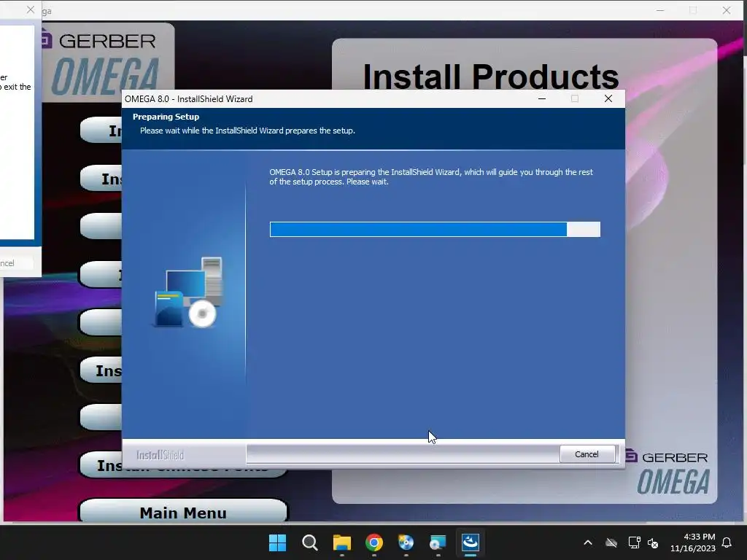Click the setup illustration of computer and disc

189,292
